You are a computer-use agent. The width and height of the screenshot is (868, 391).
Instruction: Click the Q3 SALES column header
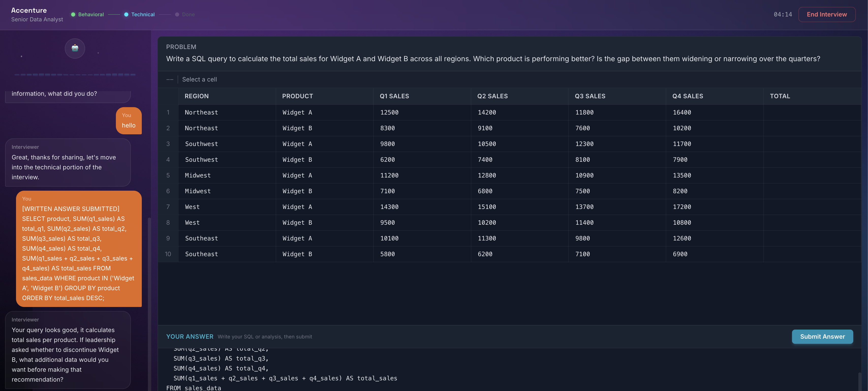coord(590,96)
